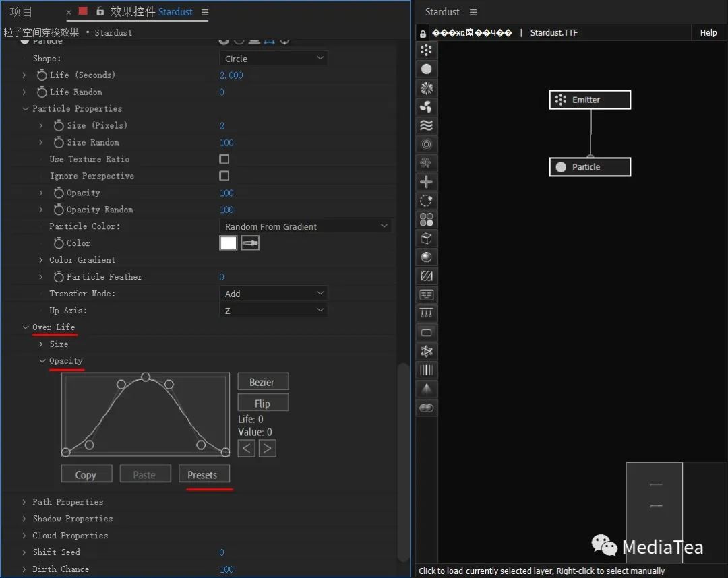The width and height of the screenshot is (728, 578).
Task: Expand the Path Properties group
Action: (x=24, y=502)
